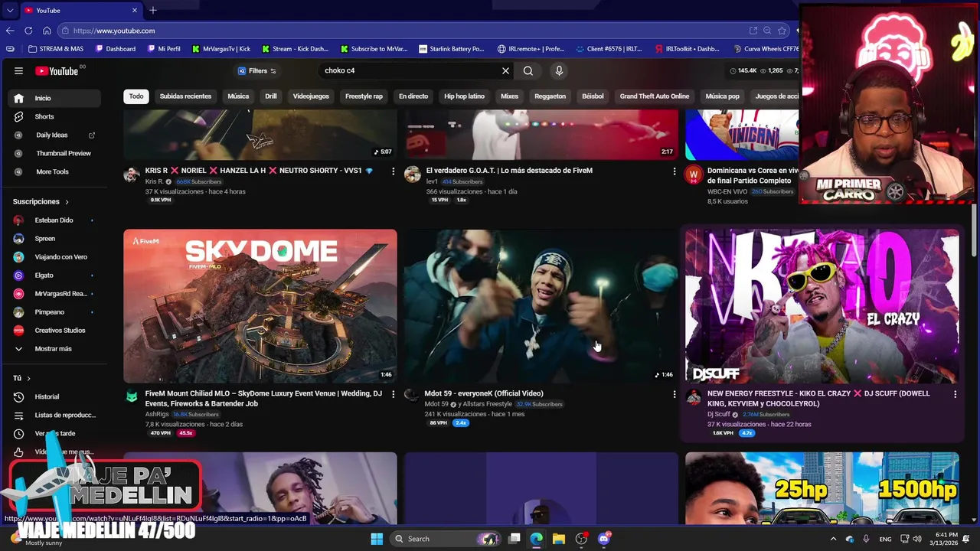Select the Reggaeton filter chip
This screenshot has width=980, height=551.
[550, 96]
